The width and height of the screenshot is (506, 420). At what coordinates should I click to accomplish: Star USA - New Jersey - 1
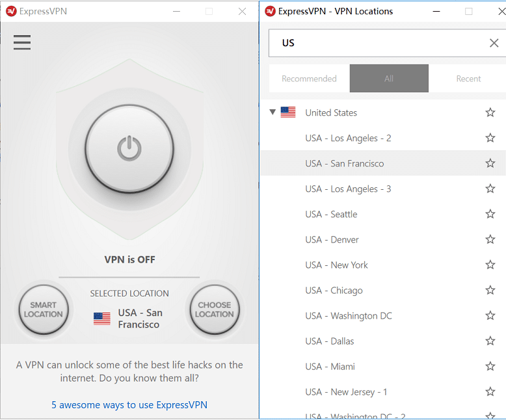pos(490,391)
